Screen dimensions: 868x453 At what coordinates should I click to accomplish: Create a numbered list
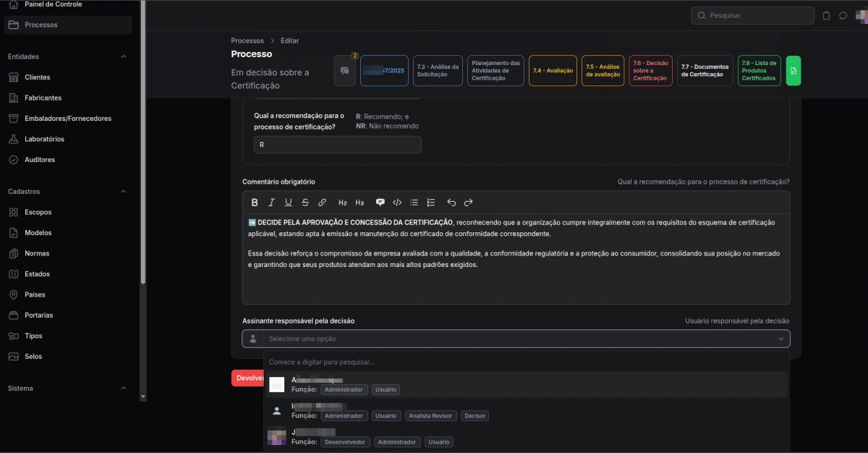tap(431, 203)
